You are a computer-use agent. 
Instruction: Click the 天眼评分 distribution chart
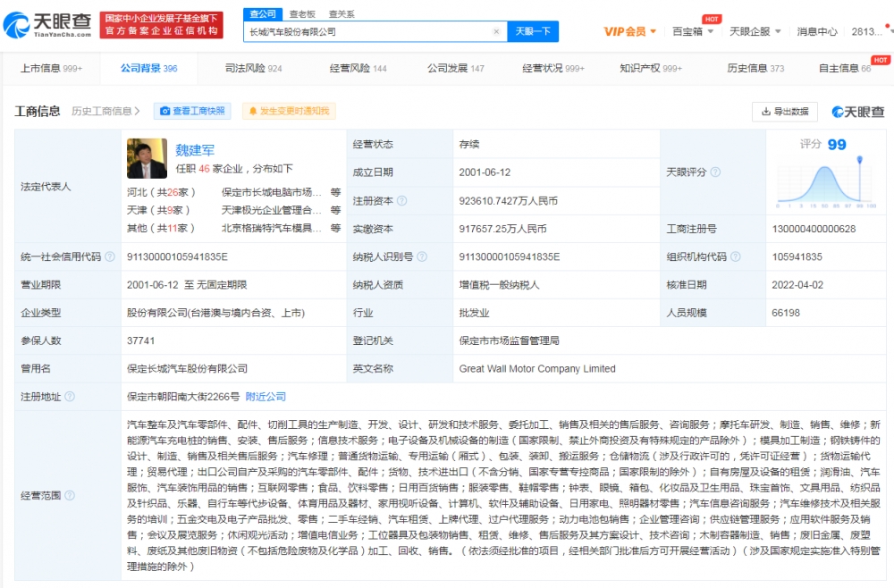[x=827, y=182]
